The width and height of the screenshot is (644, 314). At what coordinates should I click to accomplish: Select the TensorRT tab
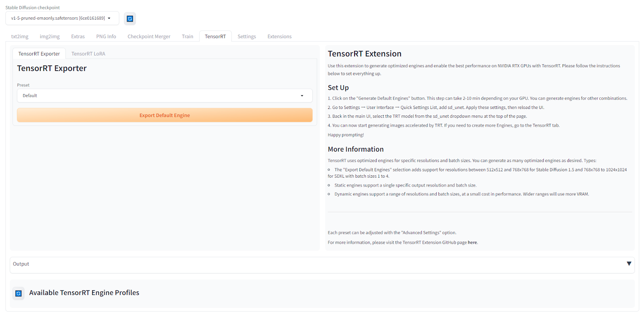tap(215, 37)
